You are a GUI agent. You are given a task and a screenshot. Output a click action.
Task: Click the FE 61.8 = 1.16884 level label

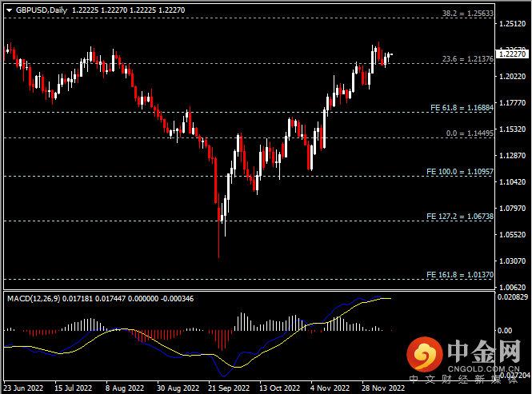(464, 107)
